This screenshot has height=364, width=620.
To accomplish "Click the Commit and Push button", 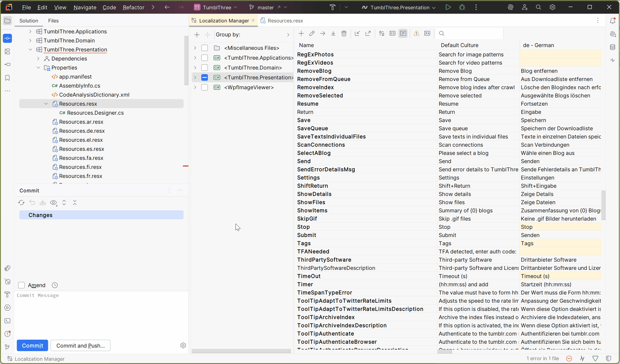I will click(81, 346).
